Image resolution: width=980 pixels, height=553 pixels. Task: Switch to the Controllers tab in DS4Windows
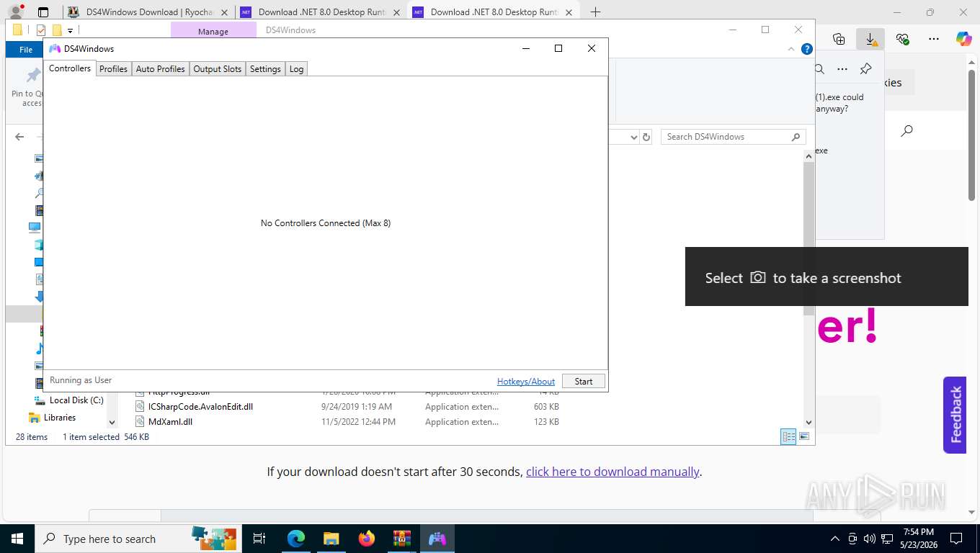70,68
